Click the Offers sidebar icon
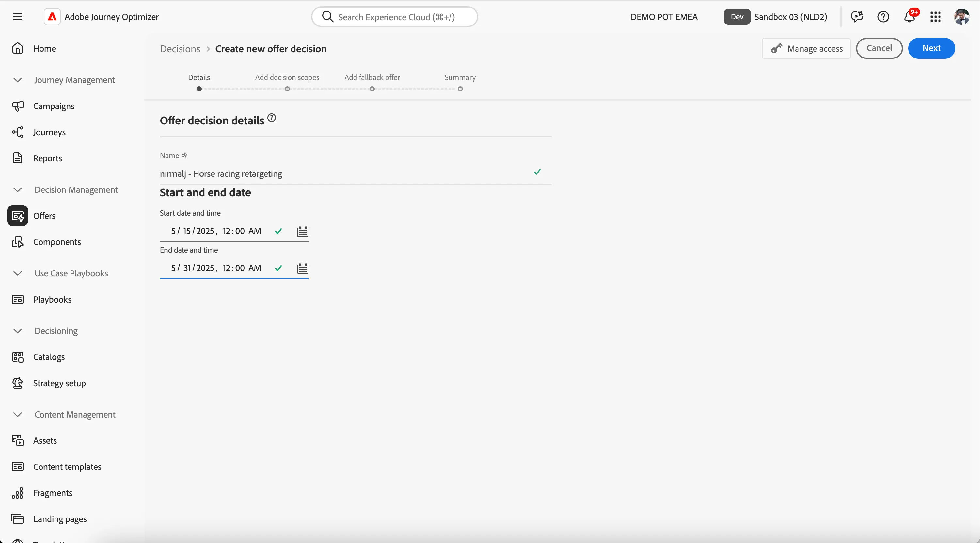Image resolution: width=980 pixels, height=543 pixels. coord(18,216)
